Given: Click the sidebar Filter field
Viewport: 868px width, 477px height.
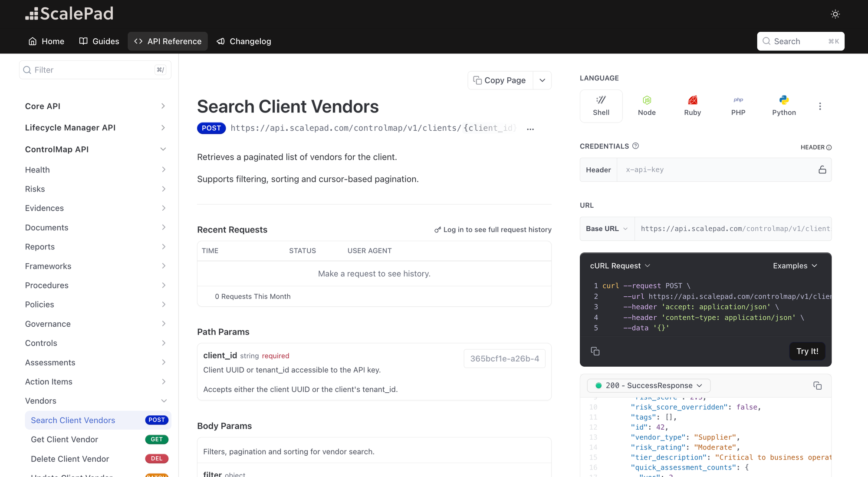Looking at the screenshot, I should click(95, 70).
